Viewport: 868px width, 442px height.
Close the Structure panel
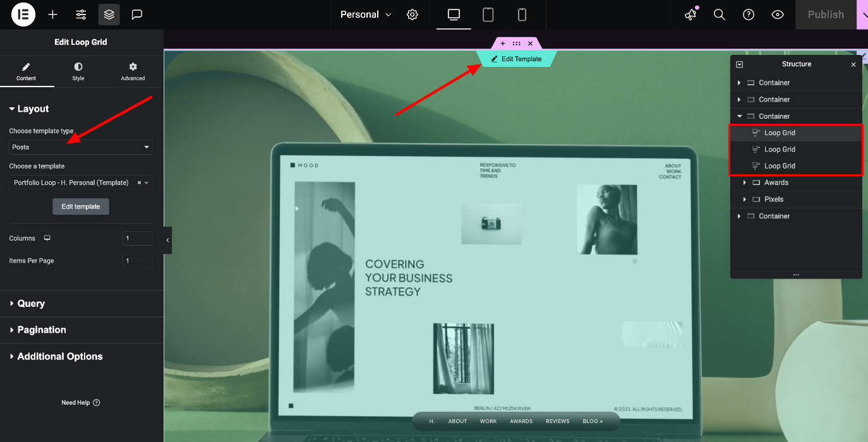[x=853, y=64]
